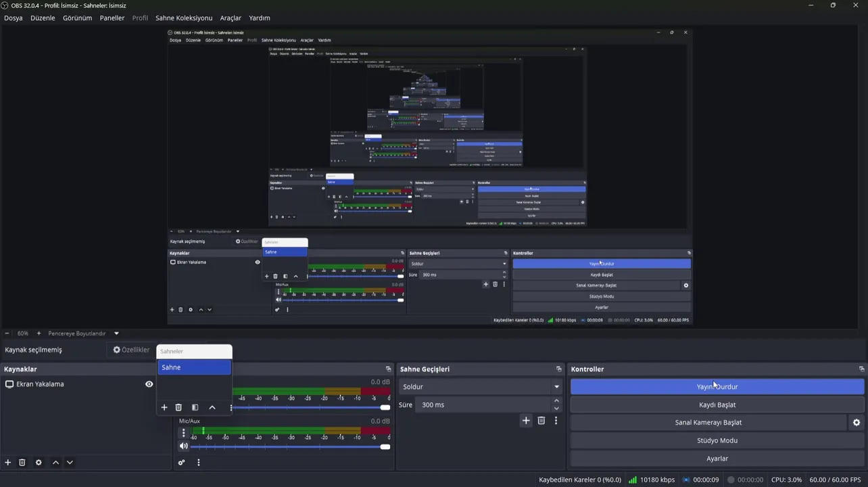The height and width of the screenshot is (487, 868).
Task: Click CPU: 3.0% in status bar
Action: [786, 480]
